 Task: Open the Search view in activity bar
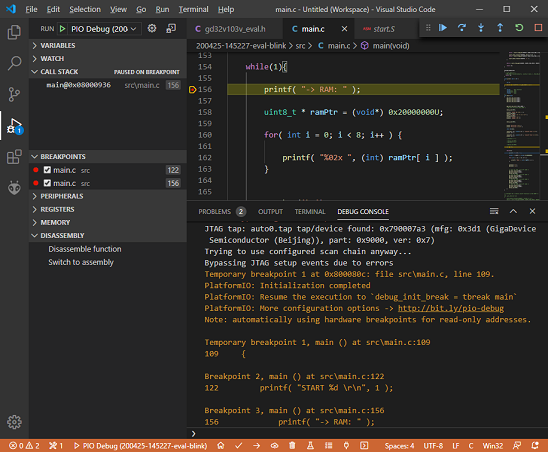pyautogui.click(x=14, y=63)
